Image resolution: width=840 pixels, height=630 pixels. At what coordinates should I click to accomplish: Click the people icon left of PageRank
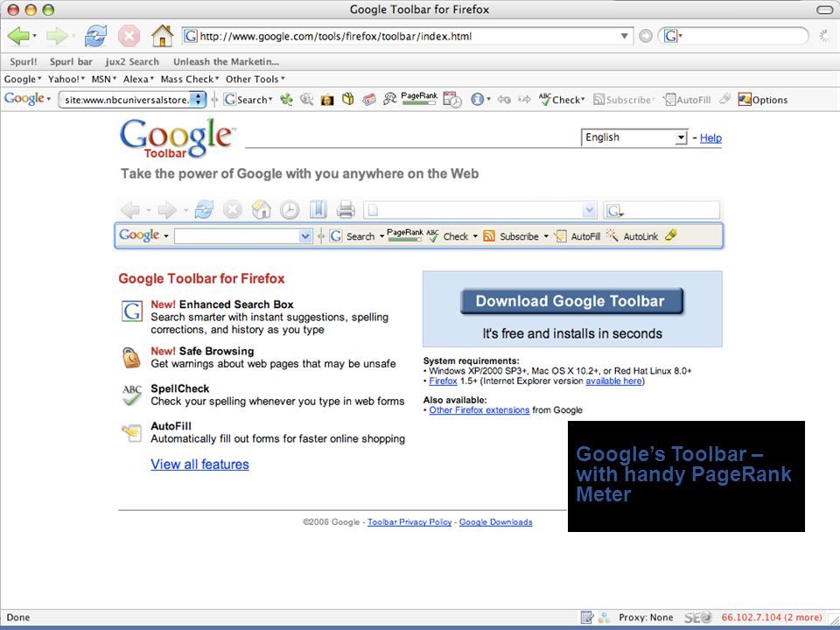(x=389, y=99)
